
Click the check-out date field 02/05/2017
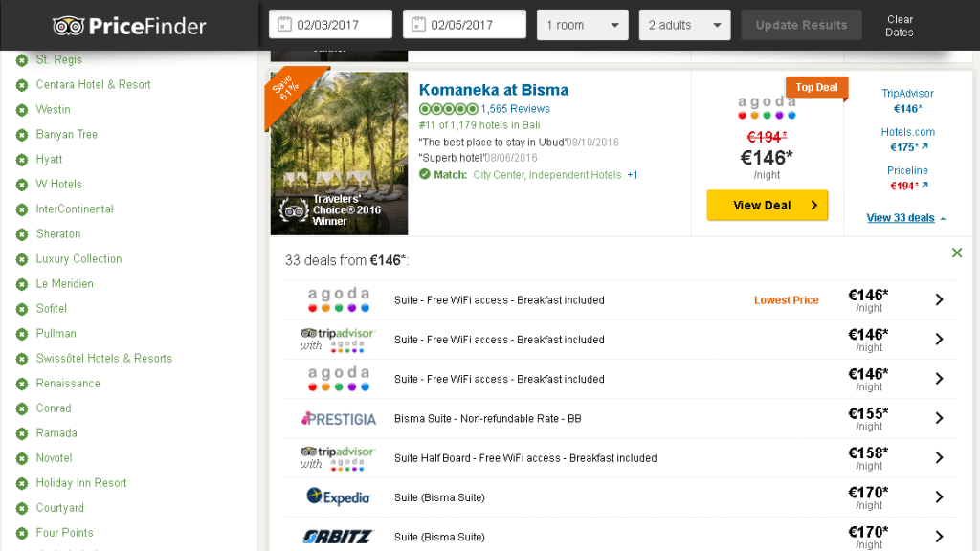pos(464,25)
